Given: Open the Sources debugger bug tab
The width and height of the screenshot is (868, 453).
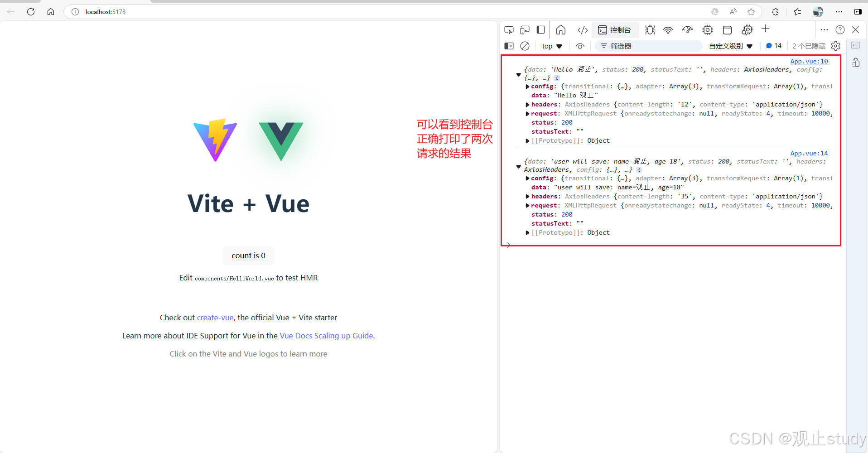Looking at the screenshot, I should 650,30.
